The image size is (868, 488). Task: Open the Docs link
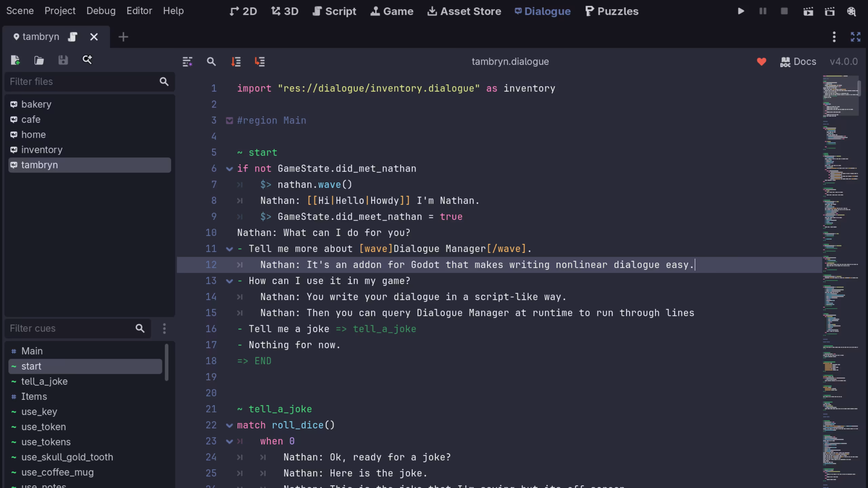click(x=798, y=62)
